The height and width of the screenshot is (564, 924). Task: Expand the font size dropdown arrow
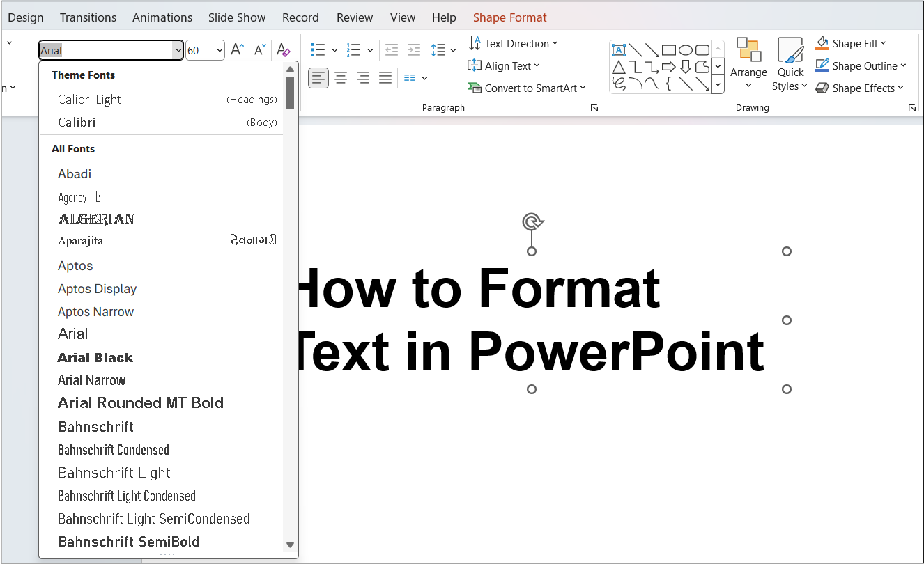(x=220, y=50)
